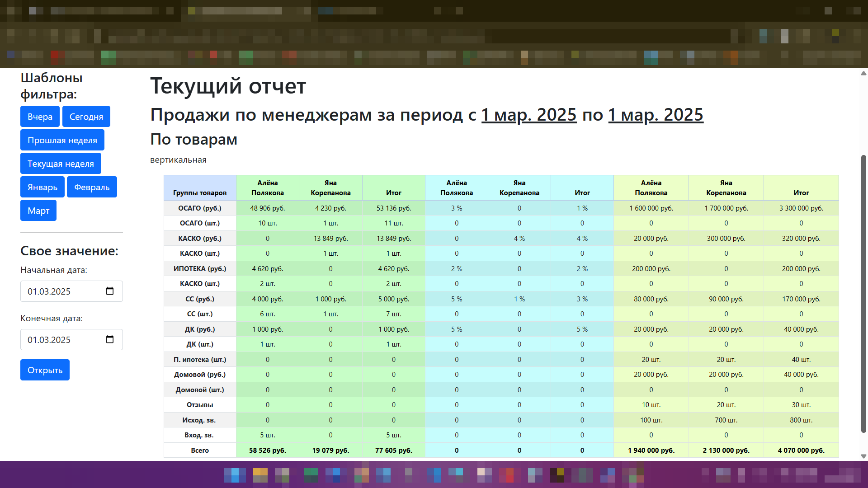
Task: Open calendar picker for Конечная дата
Action: 110,339
